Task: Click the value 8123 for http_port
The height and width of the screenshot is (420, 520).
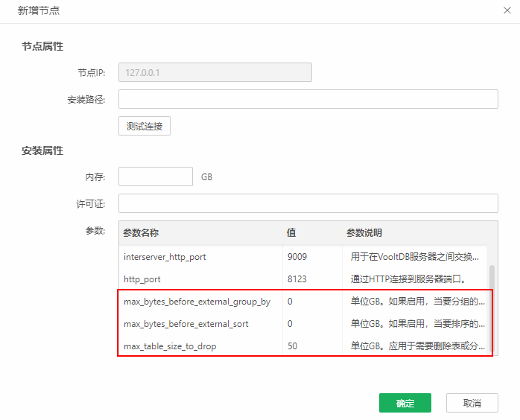Action: click(x=297, y=279)
